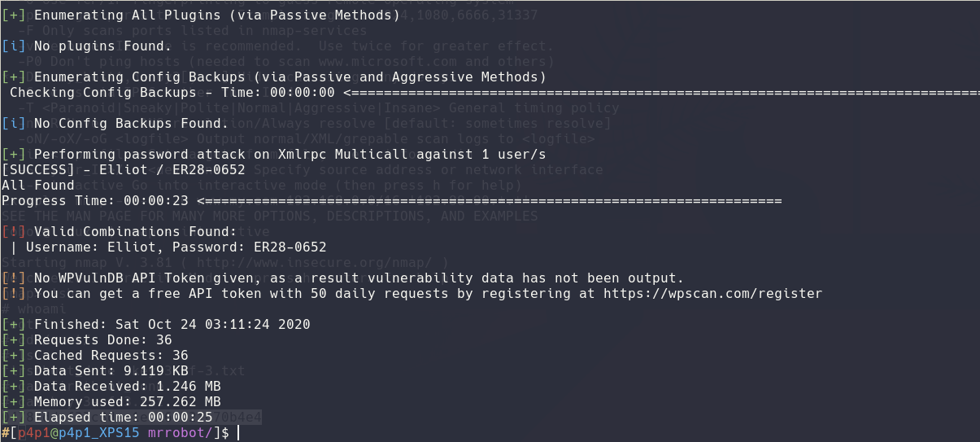This screenshot has width=980, height=442.
Task: Click the plus marker beside Memory used
Action: tap(14, 402)
